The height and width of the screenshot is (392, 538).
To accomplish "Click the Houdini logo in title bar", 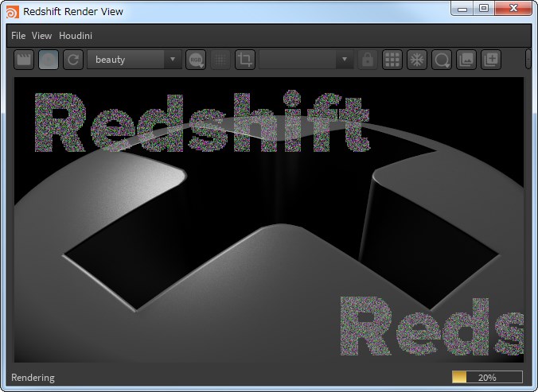I will 13,12.
